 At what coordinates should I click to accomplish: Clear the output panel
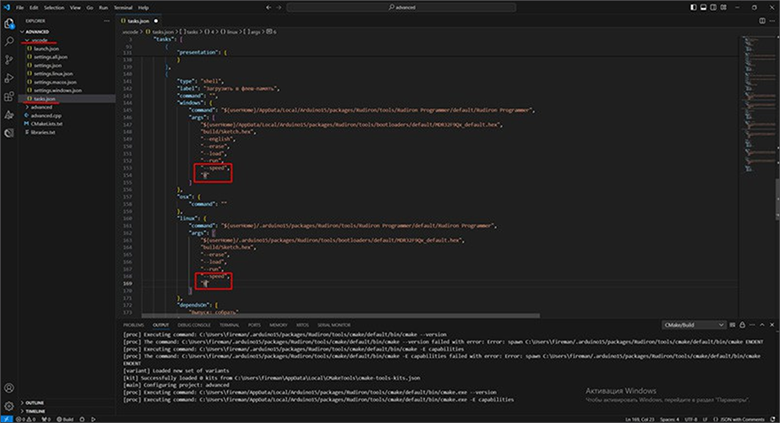pos(732,325)
